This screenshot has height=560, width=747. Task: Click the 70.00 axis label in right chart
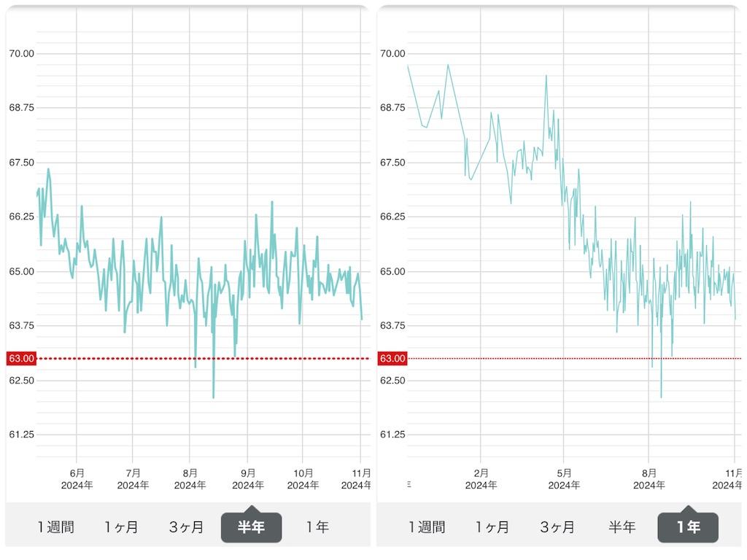[x=392, y=53]
